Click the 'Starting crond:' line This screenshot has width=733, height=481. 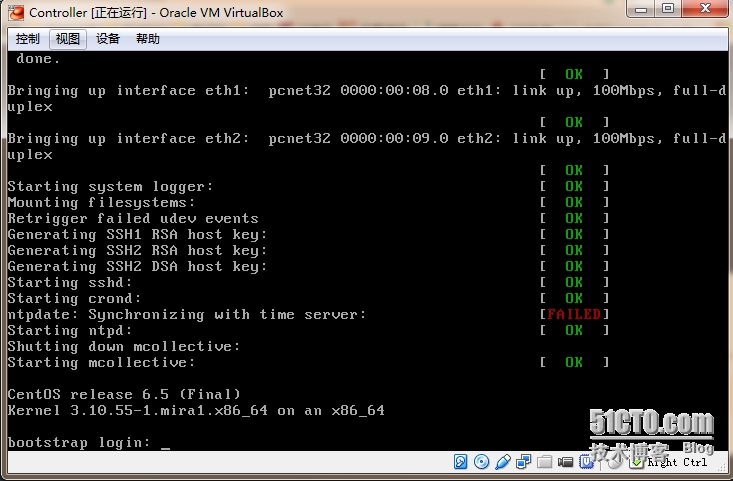74,298
